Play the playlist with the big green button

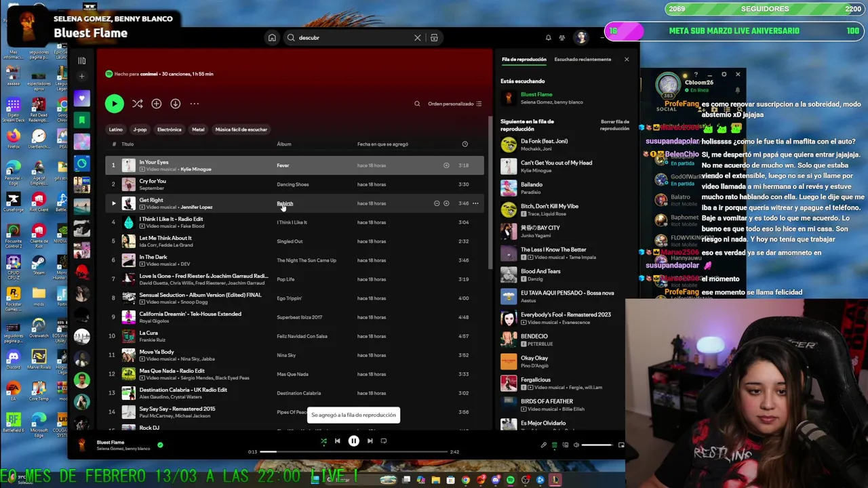click(x=114, y=104)
